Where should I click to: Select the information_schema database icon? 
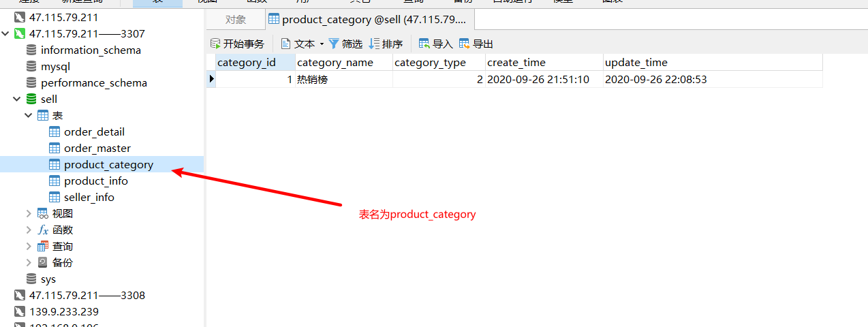click(31, 50)
